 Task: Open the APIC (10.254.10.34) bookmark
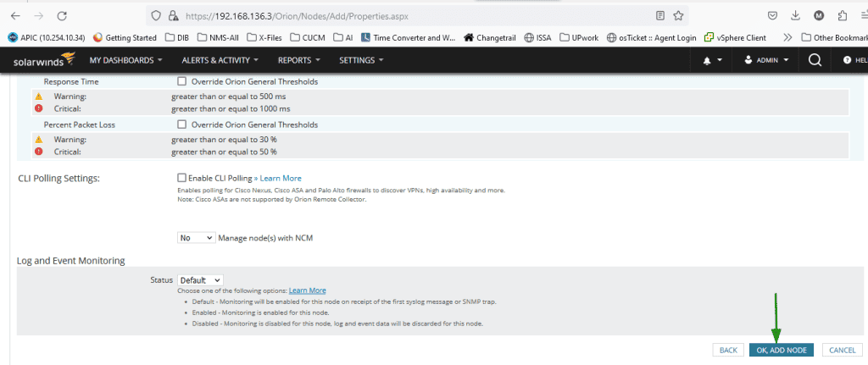click(47, 37)
